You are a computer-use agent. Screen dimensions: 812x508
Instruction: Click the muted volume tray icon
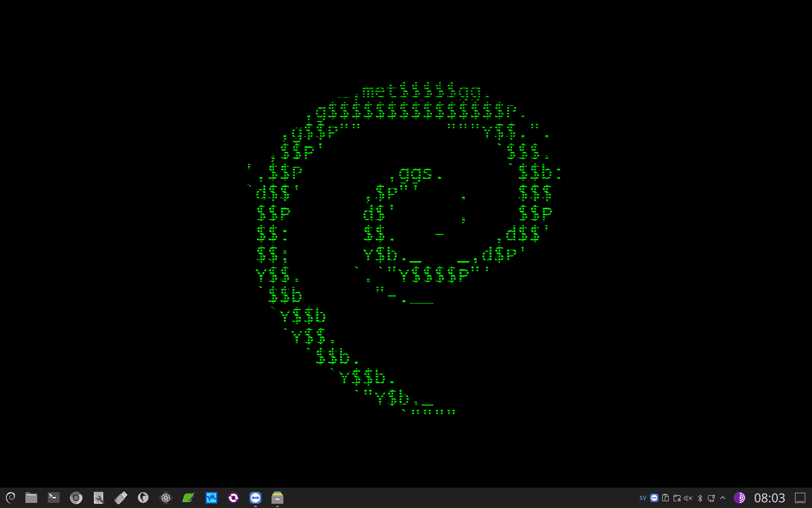click(688, 498)
